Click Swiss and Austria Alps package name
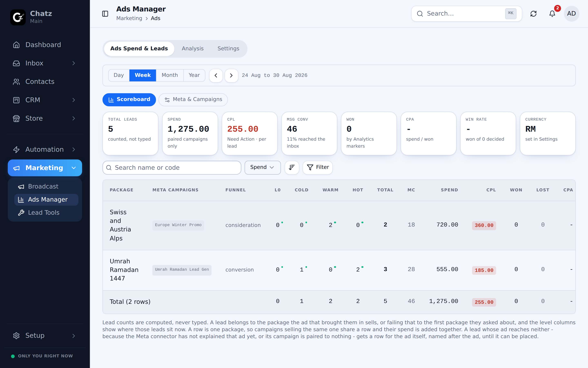The width and height of the screenshot is (588, 368). point(120,225)
